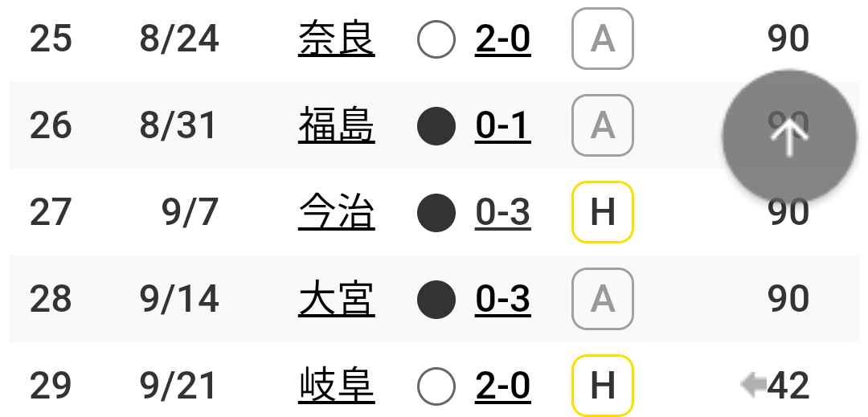Image resolution: width=868 pixels, height=417 pixels.
Task: View the 0-3 result against 今治
Action: (502, 213)
